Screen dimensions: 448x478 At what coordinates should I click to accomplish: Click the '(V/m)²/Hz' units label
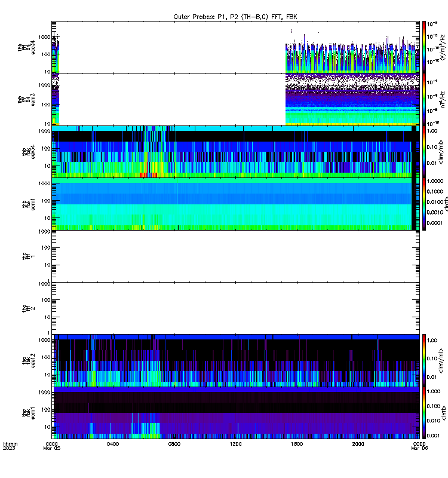point(443,47)
